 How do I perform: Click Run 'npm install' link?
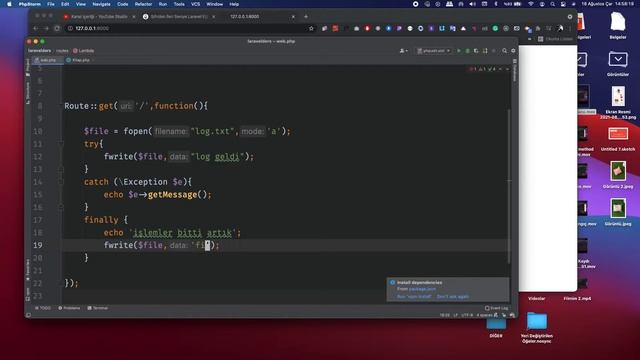point(413,297)
